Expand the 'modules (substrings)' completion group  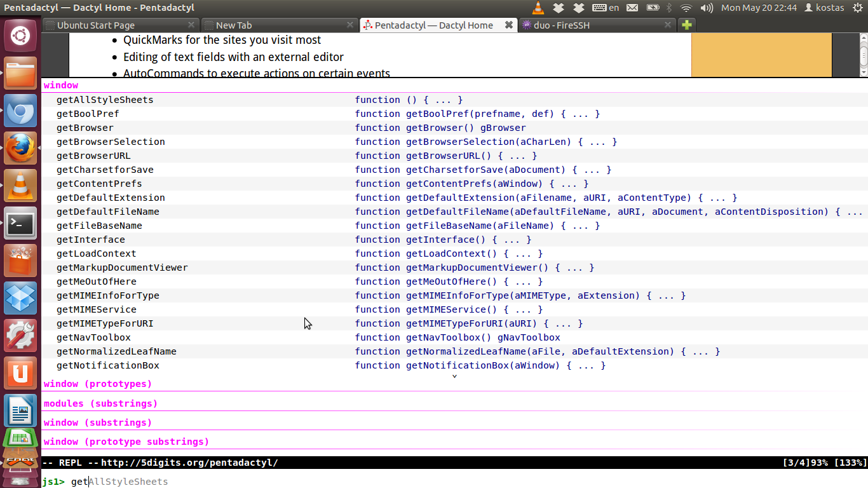tap(100, 403)
